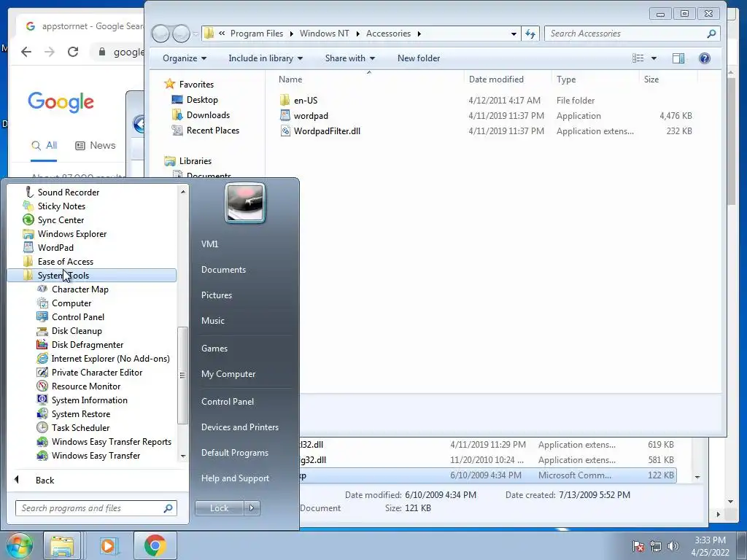Launch Resource Monitor
The image size is (747, 560).
86,386
